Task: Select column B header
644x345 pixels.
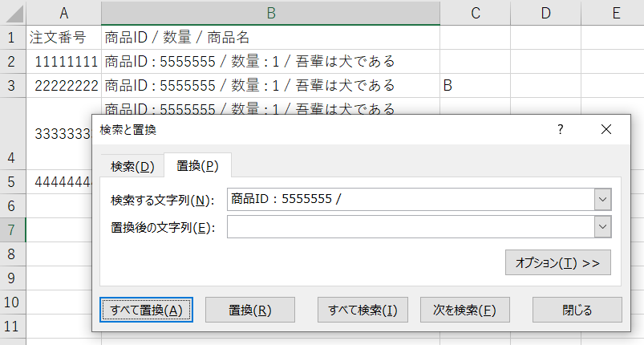Action: 270,13
